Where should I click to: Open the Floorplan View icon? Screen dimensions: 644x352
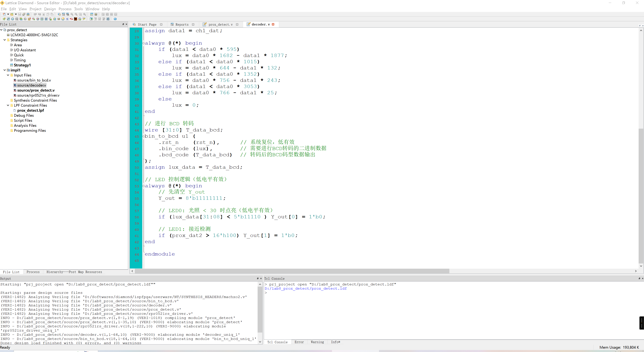[x=42, y=19]
